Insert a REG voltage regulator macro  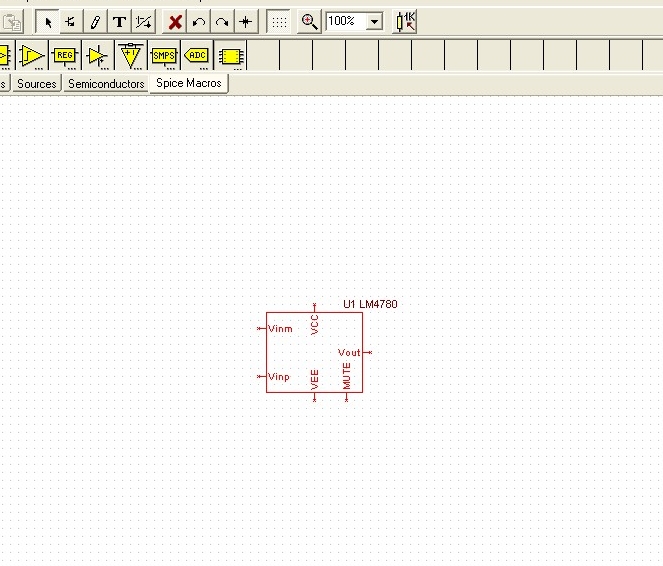[65, 56]
